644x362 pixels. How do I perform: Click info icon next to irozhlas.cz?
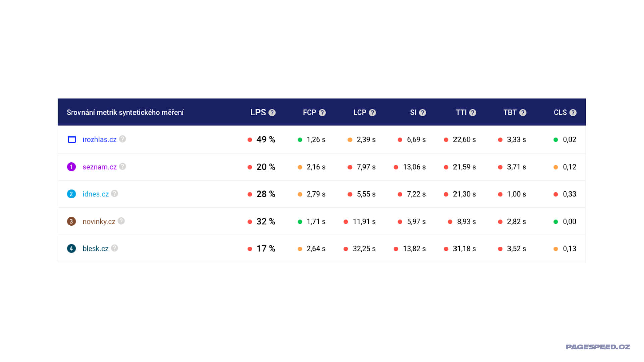tap(123, 139)
